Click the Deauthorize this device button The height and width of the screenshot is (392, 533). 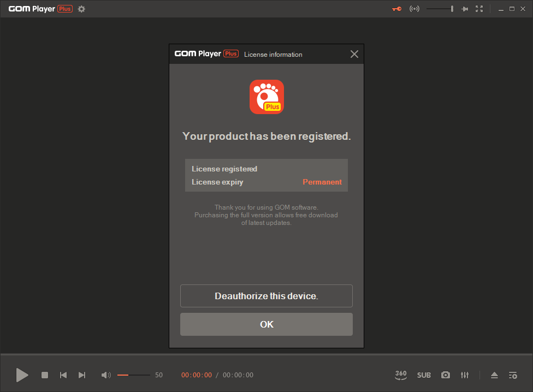coord(266,296)
